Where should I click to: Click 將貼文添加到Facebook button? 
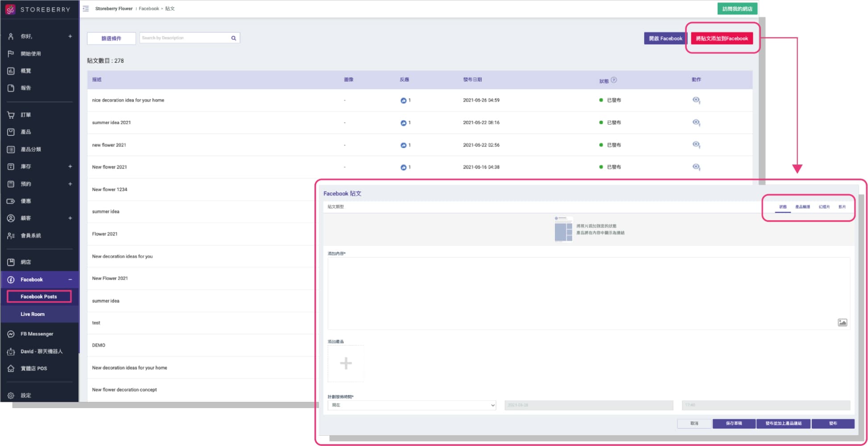(722, 38)
